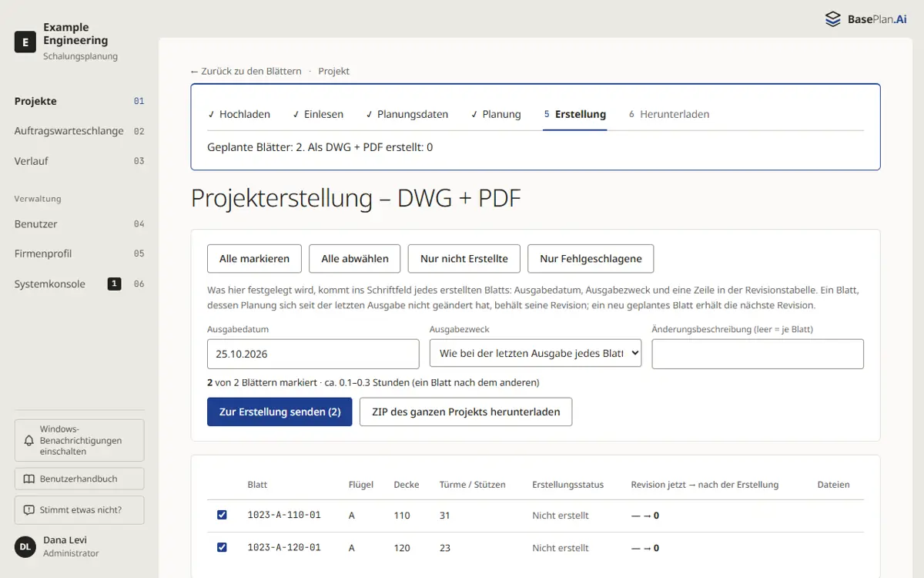Image resolution: width=924 pixels, height=578 pixels.
Task: Open Projekte in the sidebar
Action: point(79,101)
